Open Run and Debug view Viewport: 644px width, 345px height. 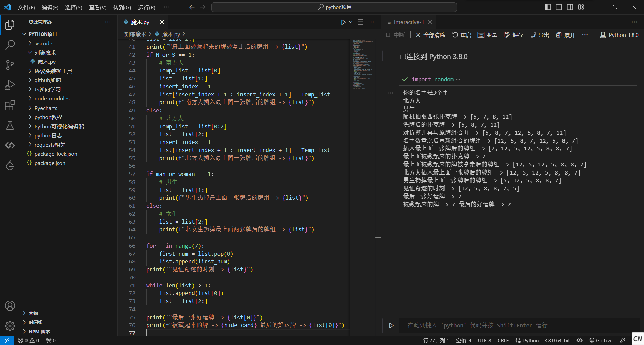tap(10, 85)
